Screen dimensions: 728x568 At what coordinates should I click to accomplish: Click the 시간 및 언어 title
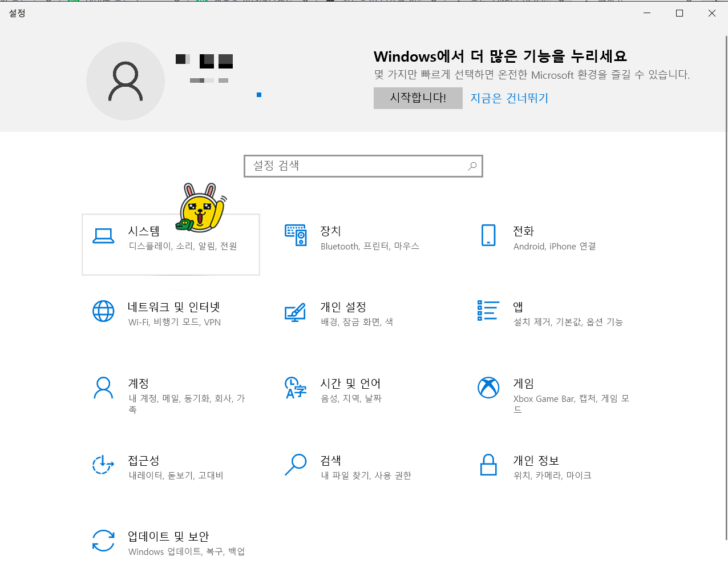[350, 384]
